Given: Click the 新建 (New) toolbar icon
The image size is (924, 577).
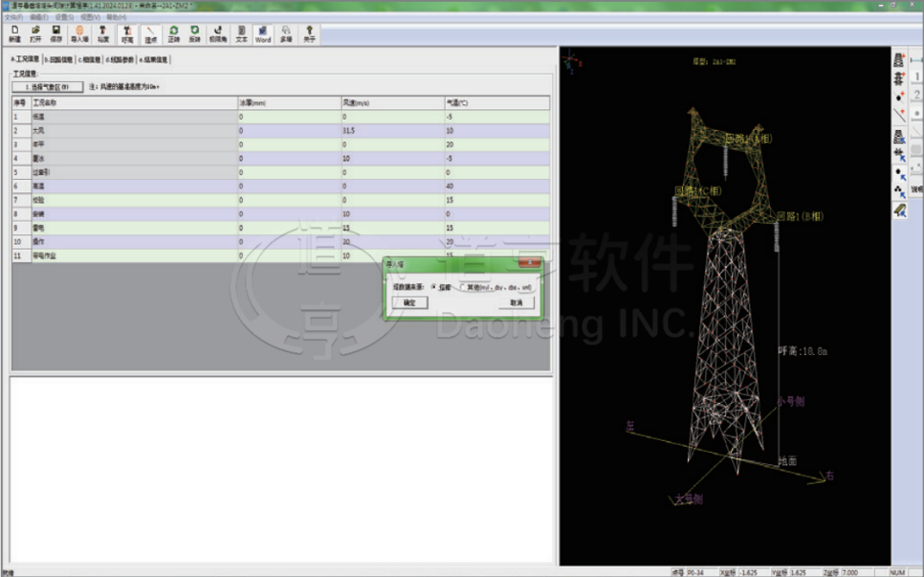Looking at the screenshot, I should pyautogui.click(x=13, y=33).
